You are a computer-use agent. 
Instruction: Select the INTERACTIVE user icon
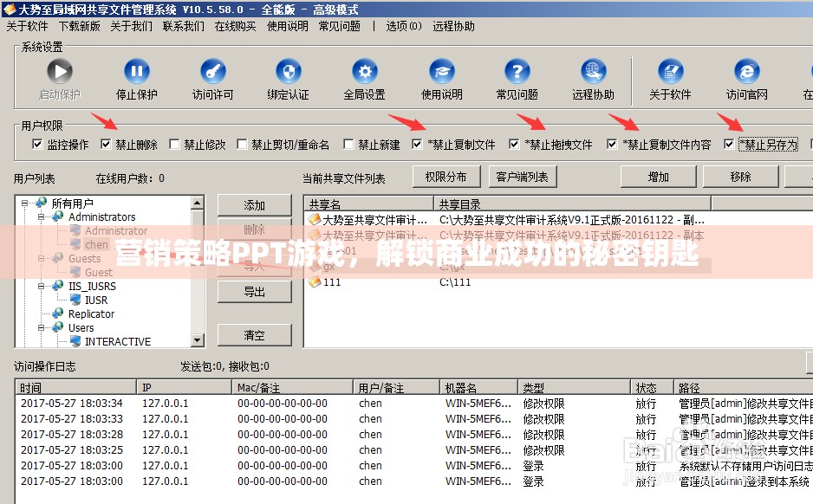pos(75,341)
